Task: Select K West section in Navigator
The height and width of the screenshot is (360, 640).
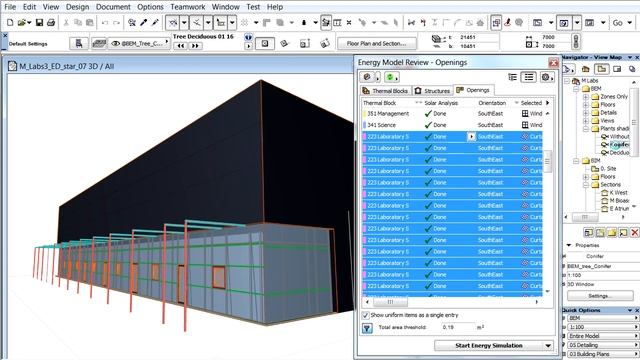Action: click(x=614, y=193)
